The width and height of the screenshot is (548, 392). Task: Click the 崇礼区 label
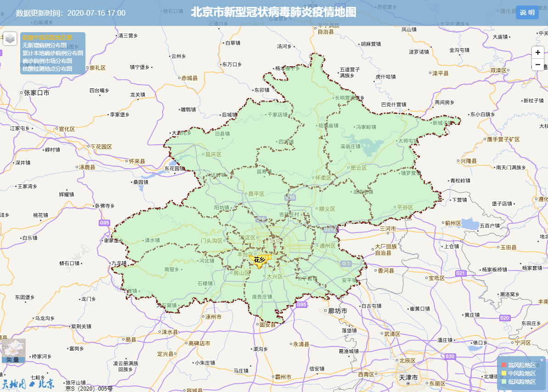[x=97, y=68]
